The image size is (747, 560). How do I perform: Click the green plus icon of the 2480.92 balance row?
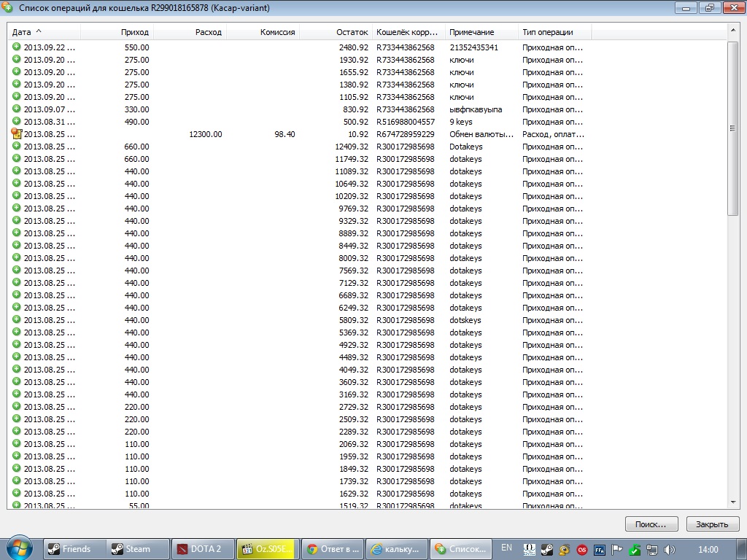17,47
